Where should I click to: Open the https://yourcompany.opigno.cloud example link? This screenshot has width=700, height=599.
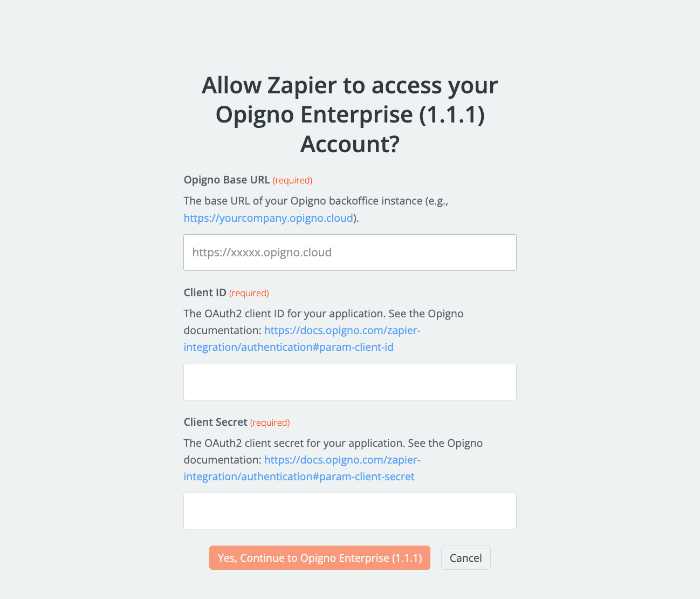[x=268, y=218]
